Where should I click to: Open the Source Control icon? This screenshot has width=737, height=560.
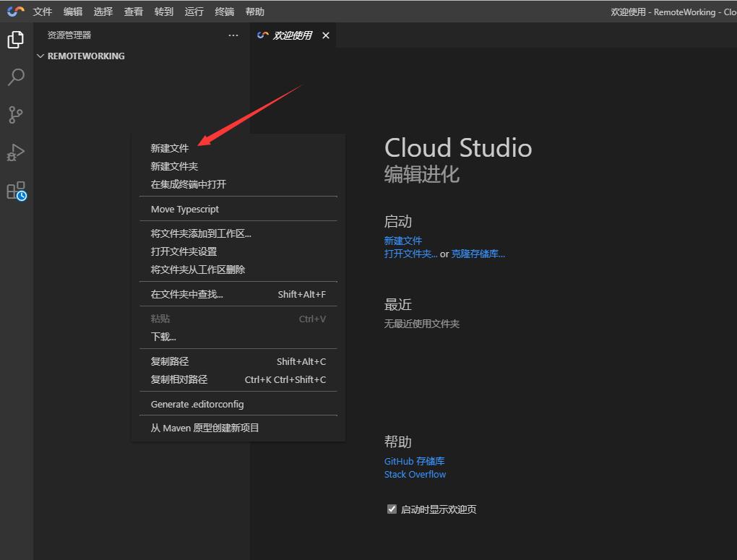point(16,114)
